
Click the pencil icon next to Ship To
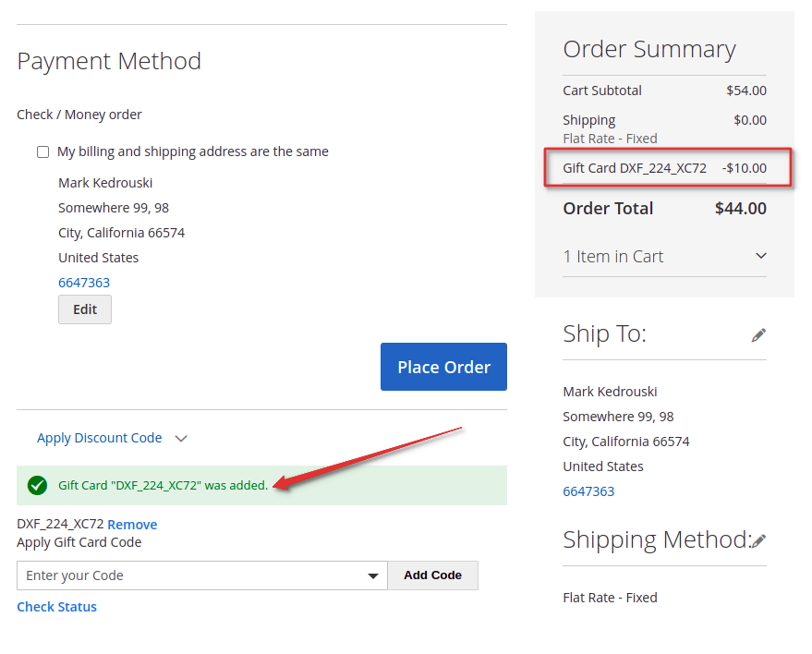point(758,335)
